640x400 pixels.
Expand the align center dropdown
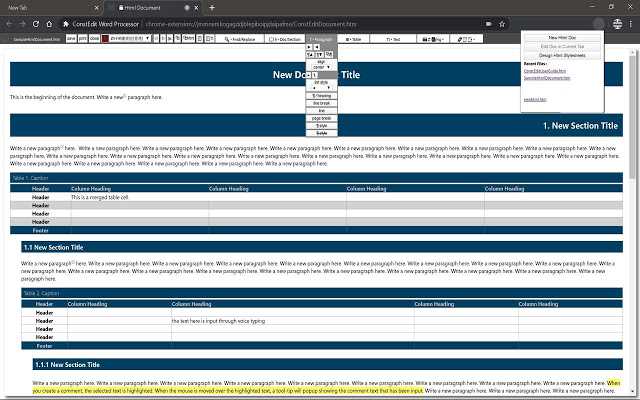321,65
